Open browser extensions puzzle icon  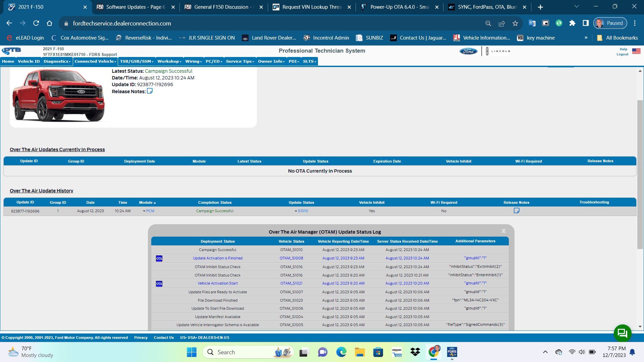click(x=572, y=23)
